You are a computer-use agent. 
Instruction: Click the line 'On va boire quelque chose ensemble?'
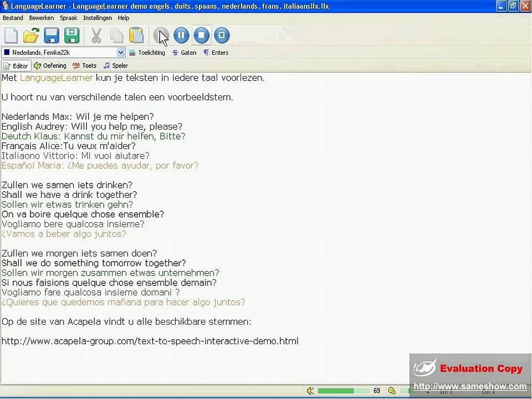point(83,214)
